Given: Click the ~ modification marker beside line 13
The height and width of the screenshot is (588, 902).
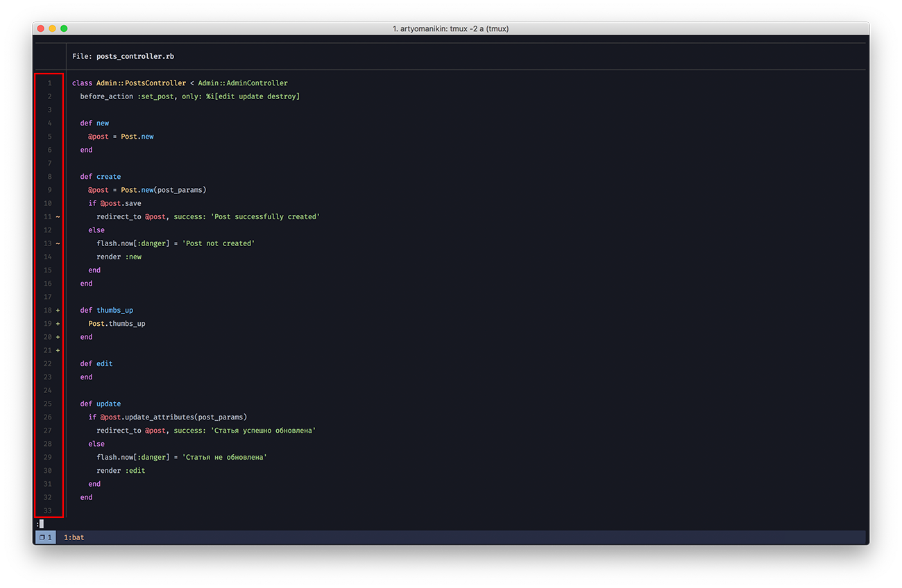Looking at the screenshot, I should [x=58, y=243].
